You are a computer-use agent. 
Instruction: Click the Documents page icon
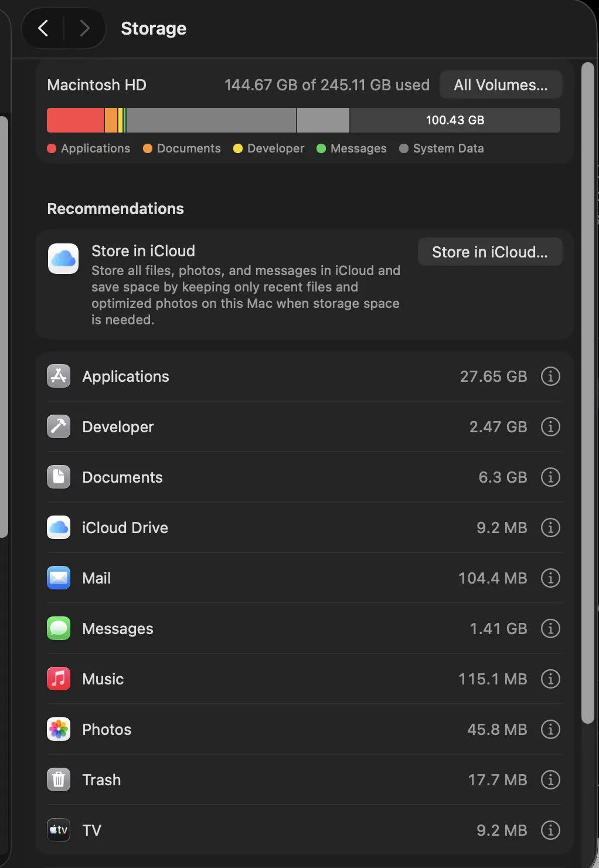pos(59,477)
